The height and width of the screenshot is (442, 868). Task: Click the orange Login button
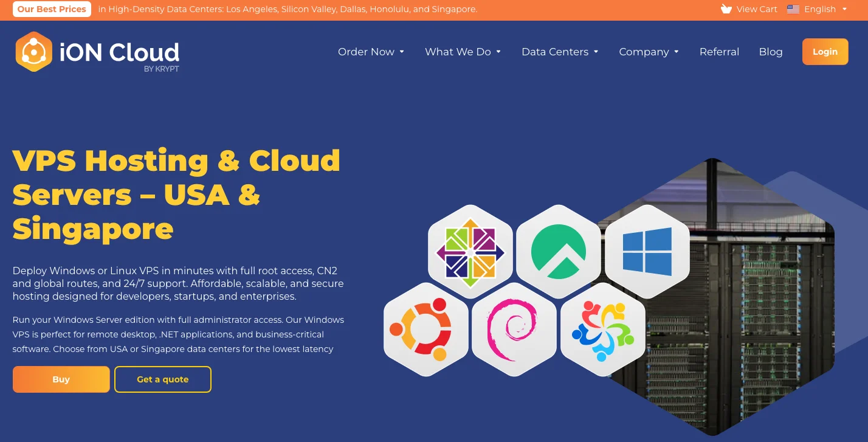825,52
